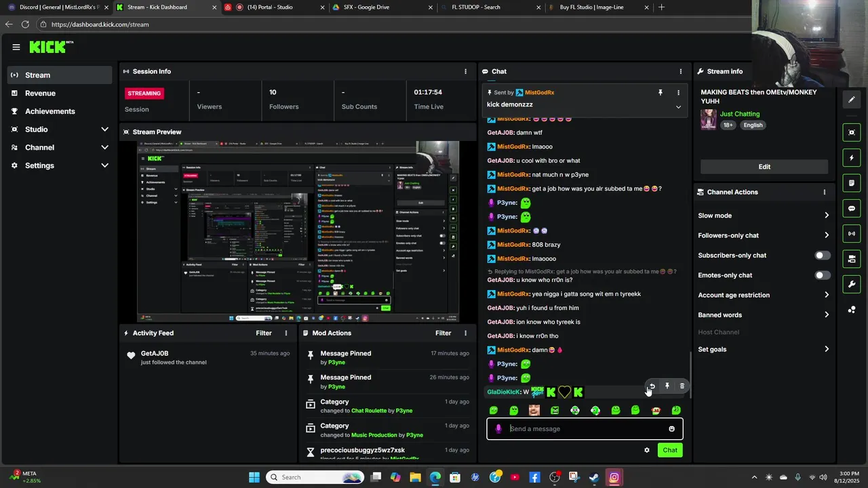868x488 pixels.
Task: Insert the first green emote in quick row
Action: click(x=494, y=410)
